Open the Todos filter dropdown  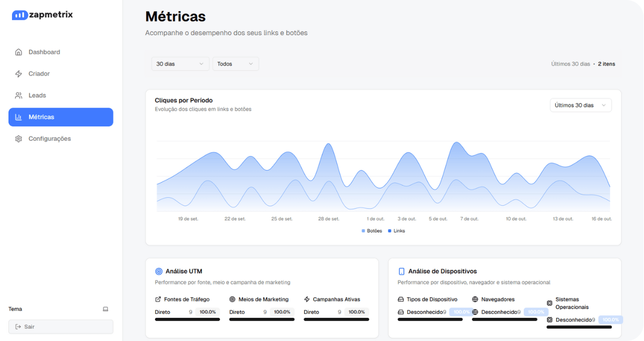235,64
